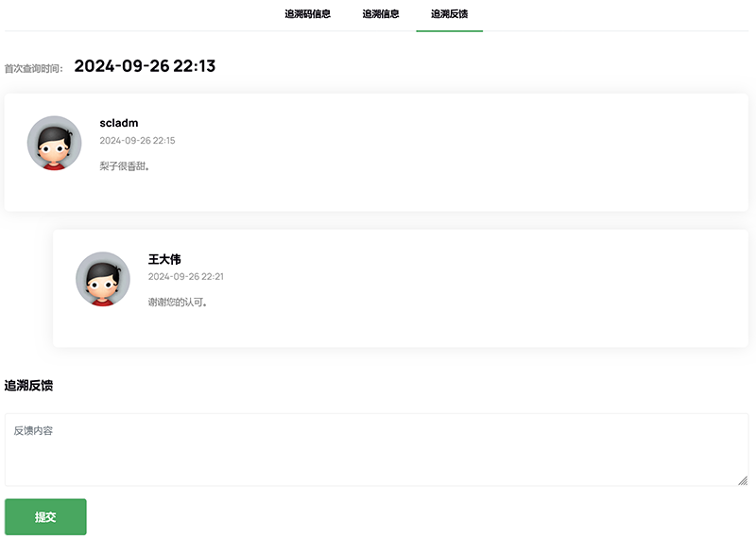Click the first query time 2024-09-26 22:13
Screen dimensions: 756x538
pyautogui.click(x=145, y=66)
